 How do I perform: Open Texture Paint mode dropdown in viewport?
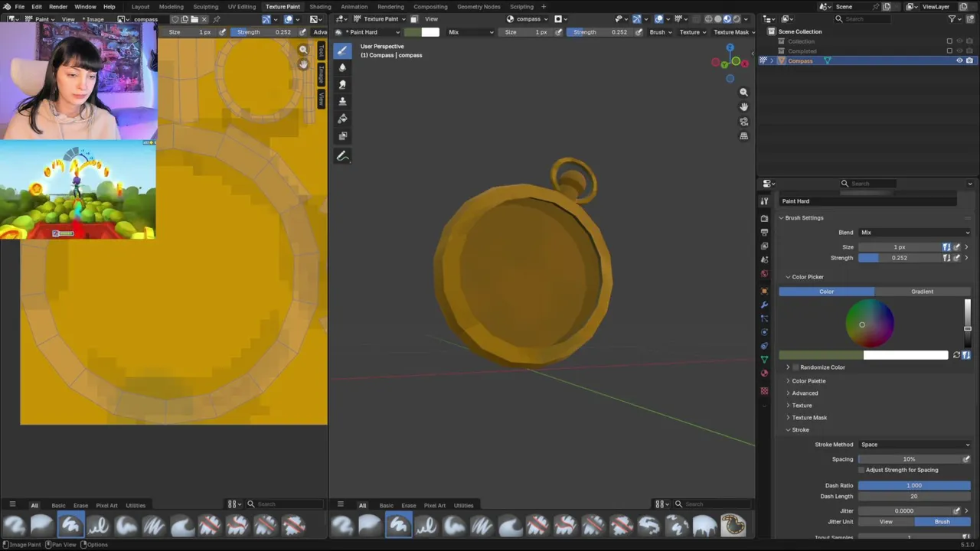(x=380, y=19)
